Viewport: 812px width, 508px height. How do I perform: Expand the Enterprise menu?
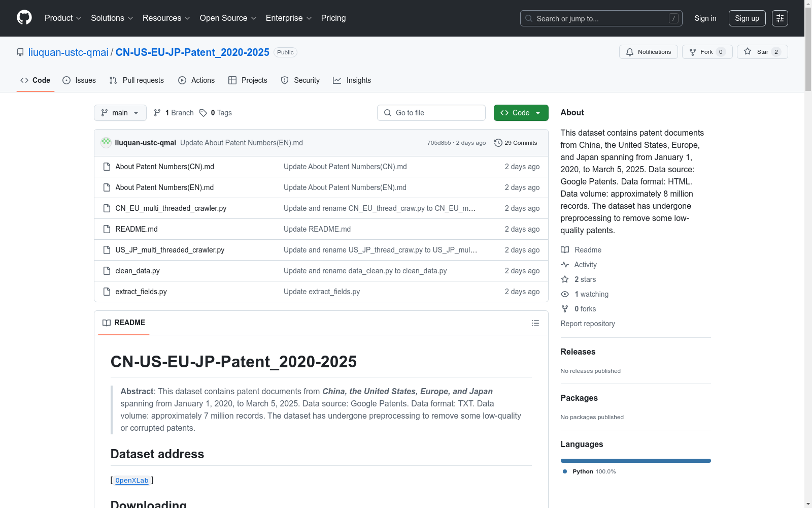[289, 18]
